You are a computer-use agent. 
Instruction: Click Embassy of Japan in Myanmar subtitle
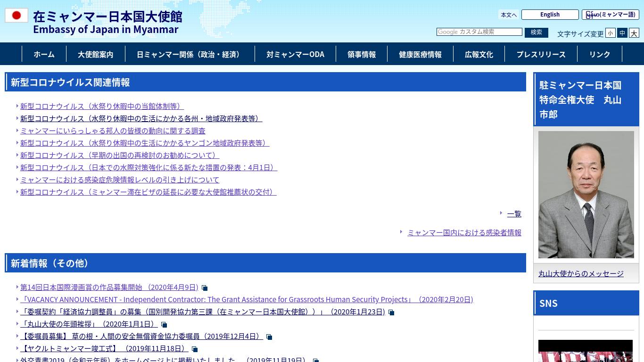click(106, 29)
